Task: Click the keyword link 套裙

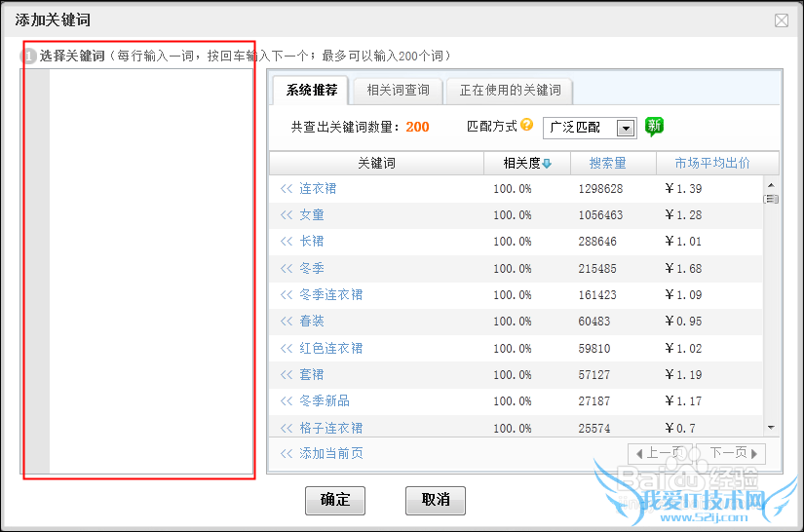Action: pyautogui.click(x=312, y=375)
